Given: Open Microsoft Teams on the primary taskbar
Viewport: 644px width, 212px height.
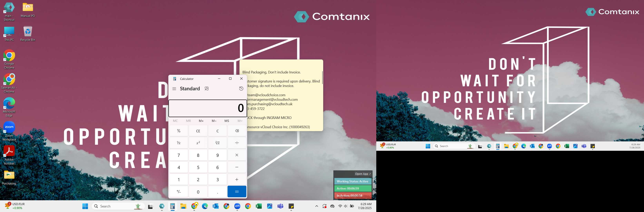Looking at the screenshot, I should pos(280,206).
